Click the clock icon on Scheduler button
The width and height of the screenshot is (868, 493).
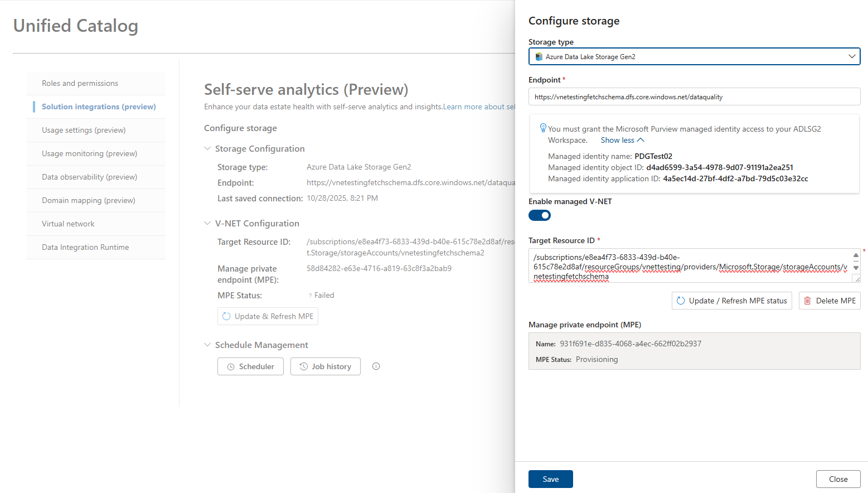tap(231, 367)
